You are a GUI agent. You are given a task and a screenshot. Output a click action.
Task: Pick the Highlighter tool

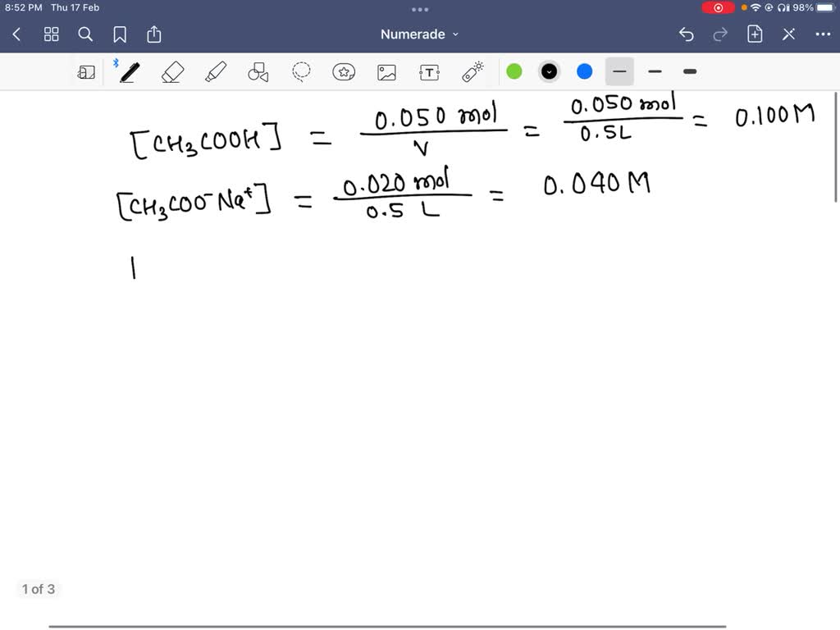coord(216,71)
